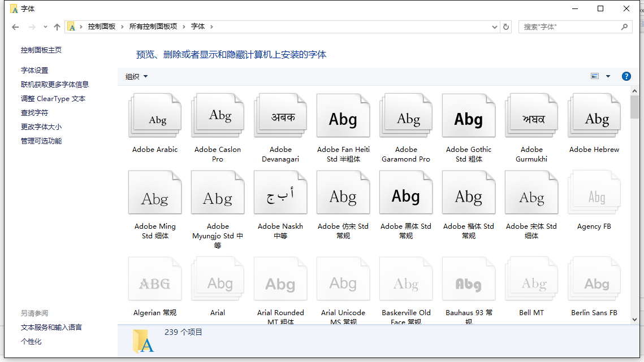Open 字体设置 in the sidebar
The width and height of the screenshot is (644, 362).
34,71
